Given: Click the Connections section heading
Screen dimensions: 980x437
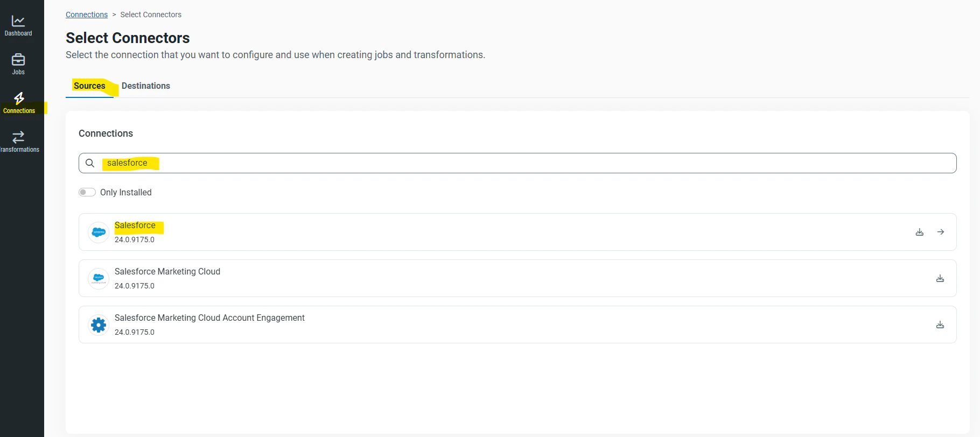Looking at the screenshot, I should [x=106, y=133].
